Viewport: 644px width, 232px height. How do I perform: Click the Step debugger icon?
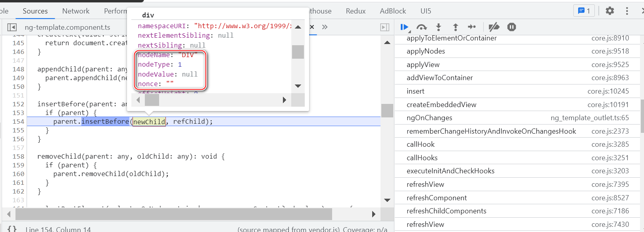[x=472, y=27]
